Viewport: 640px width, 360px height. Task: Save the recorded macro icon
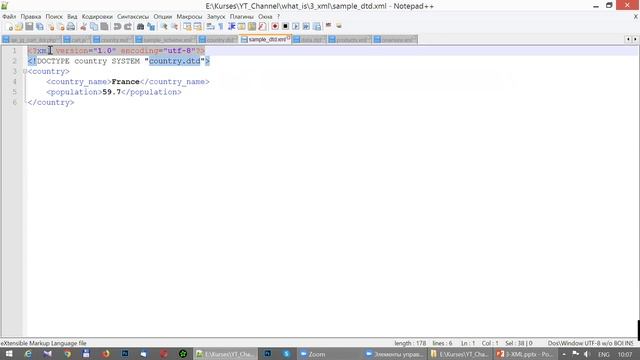pos(317,27)
